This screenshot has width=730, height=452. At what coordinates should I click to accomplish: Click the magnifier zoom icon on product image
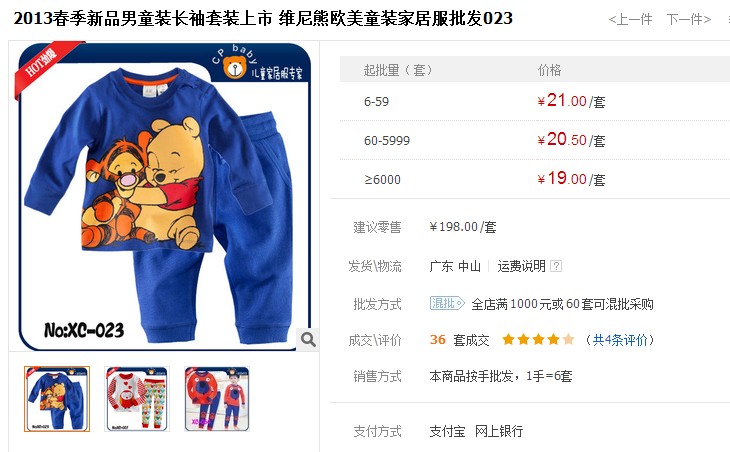pyautogui.click(x=308, y=339)
